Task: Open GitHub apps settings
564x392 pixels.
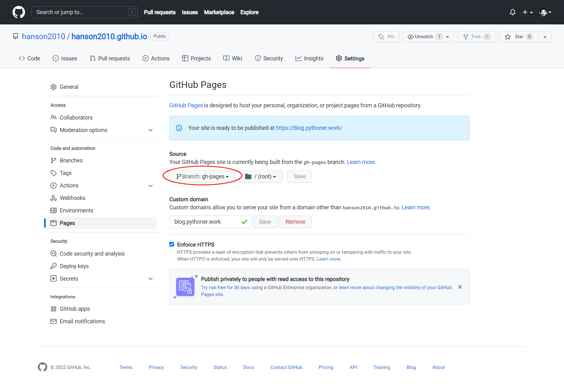Action: point(102,309)
